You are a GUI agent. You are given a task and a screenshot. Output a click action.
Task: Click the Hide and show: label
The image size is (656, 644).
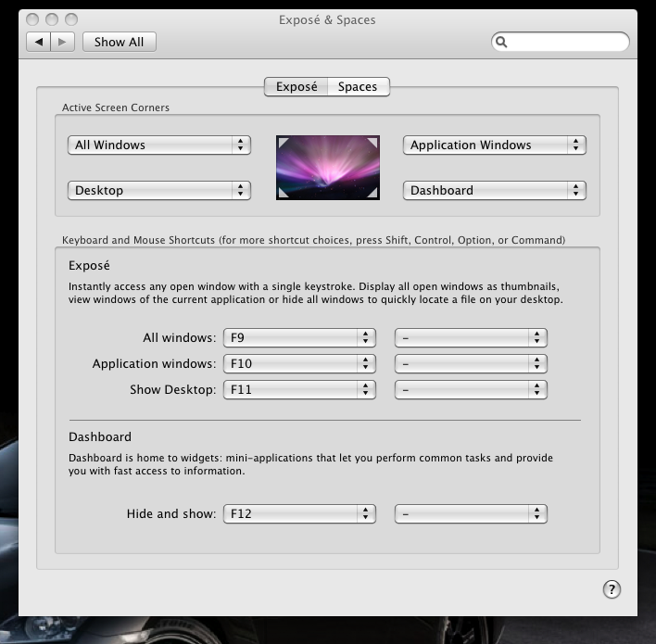point(171,513)
